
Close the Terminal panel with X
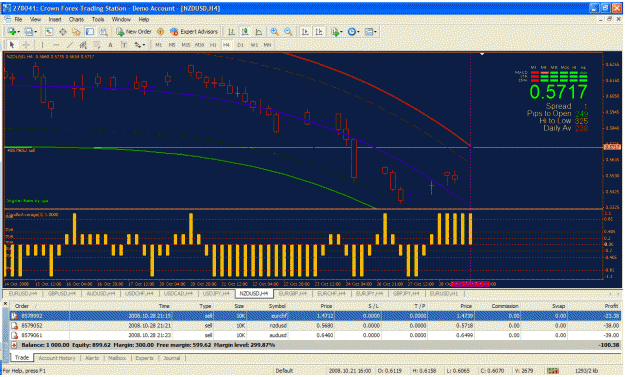point(5,304)
